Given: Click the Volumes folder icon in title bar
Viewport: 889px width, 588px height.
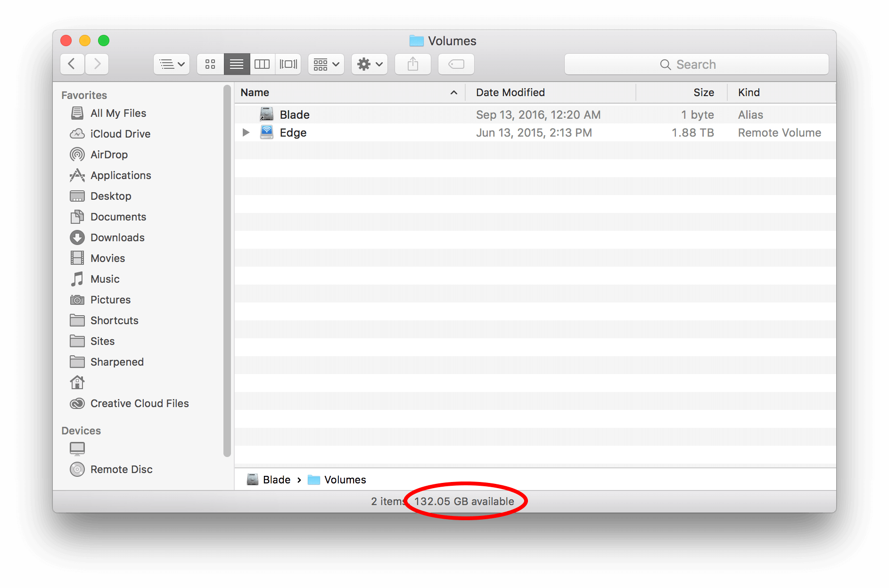Looking at the screenshot, I should [x=416, y=41].
